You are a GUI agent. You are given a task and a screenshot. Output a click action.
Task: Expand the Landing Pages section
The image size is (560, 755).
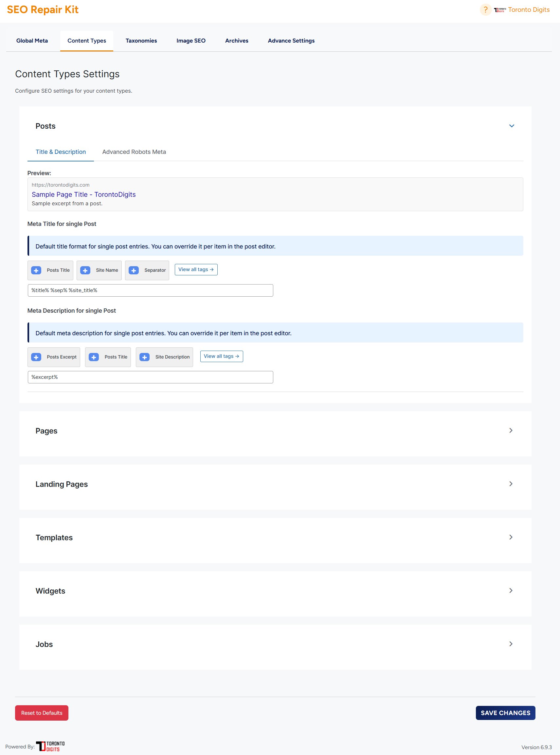pyautogui.click(x=511, y=484)
